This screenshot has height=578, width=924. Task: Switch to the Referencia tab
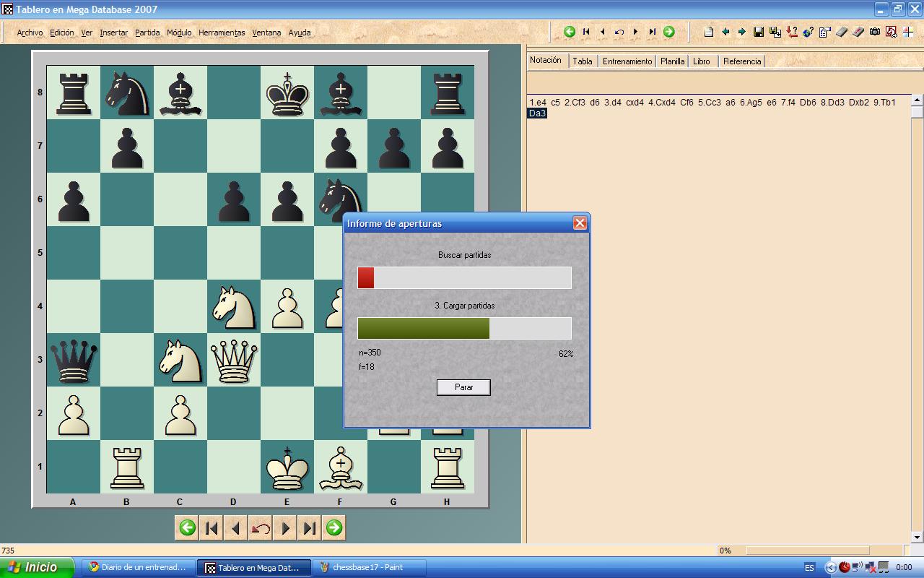click(x=741, y=61)
